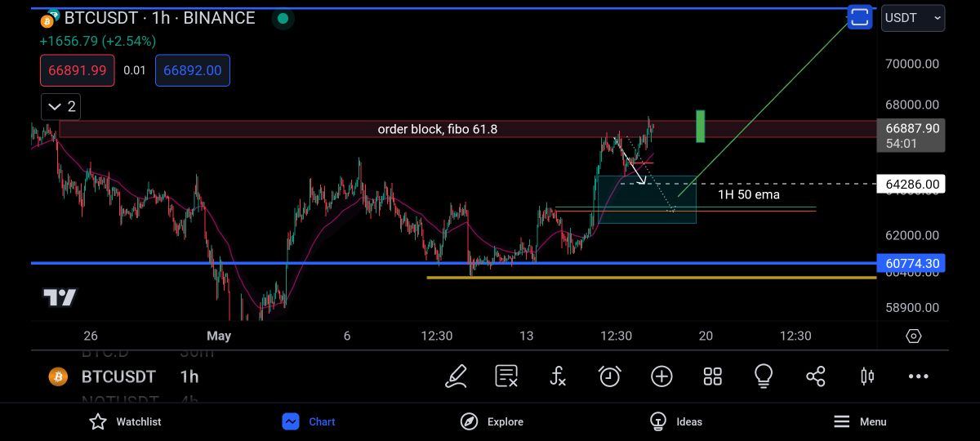
Task: Switch to the Explore tab
Action: [x=492, y=421]
